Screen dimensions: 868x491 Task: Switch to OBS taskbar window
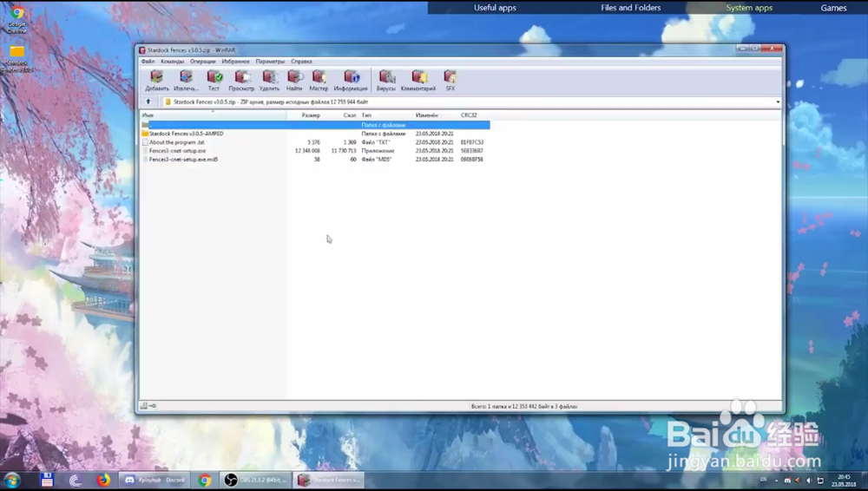click(256, 480)
